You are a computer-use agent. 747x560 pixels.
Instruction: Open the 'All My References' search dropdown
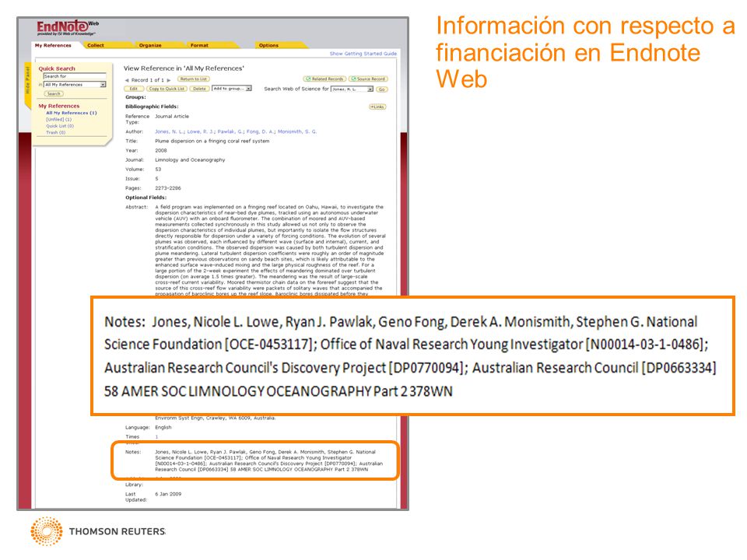(x=75, y=84)
